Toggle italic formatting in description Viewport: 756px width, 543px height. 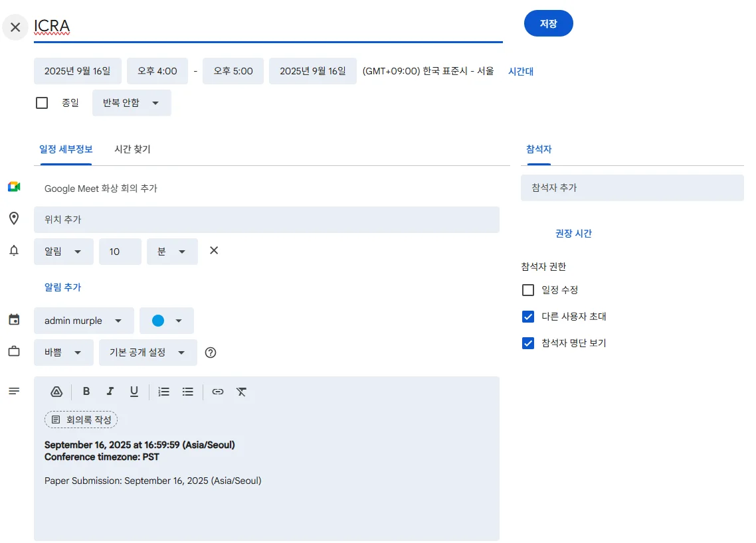(110, 392)
